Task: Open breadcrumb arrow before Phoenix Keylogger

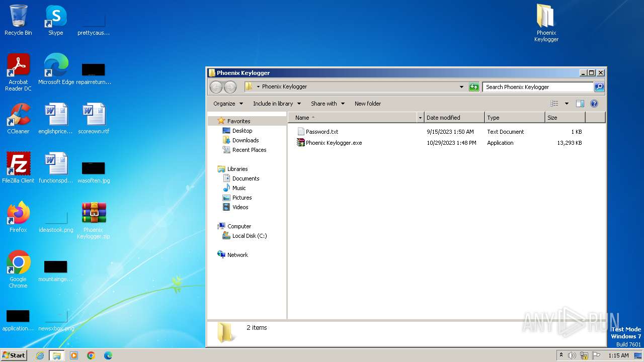Action: click(258, 87)
